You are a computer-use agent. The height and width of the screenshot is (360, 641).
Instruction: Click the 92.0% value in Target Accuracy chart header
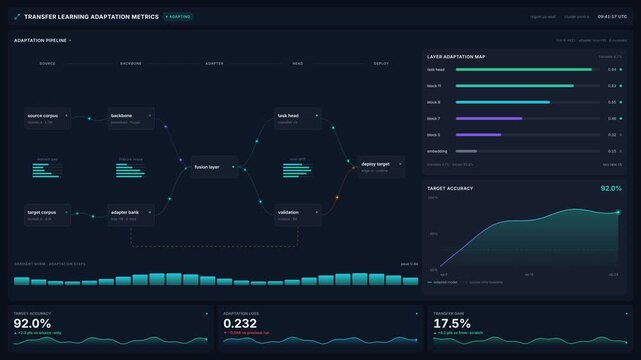tap(611, 188)
